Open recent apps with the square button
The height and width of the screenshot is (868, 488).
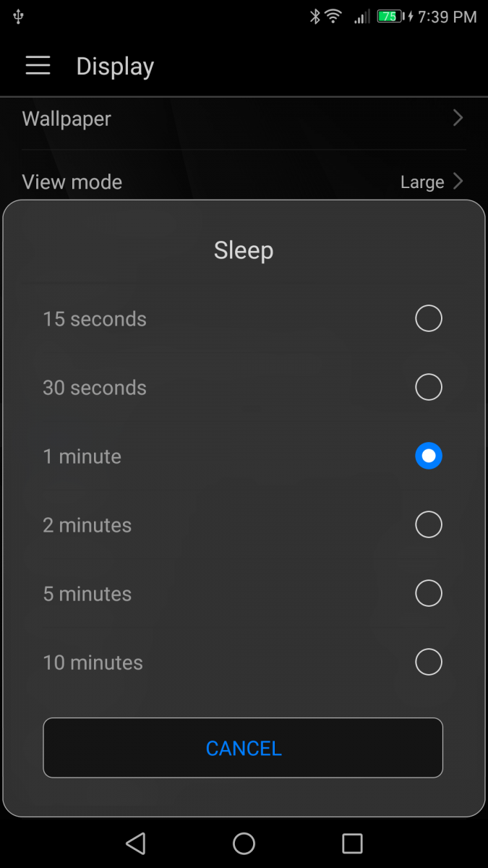point(352,843)
